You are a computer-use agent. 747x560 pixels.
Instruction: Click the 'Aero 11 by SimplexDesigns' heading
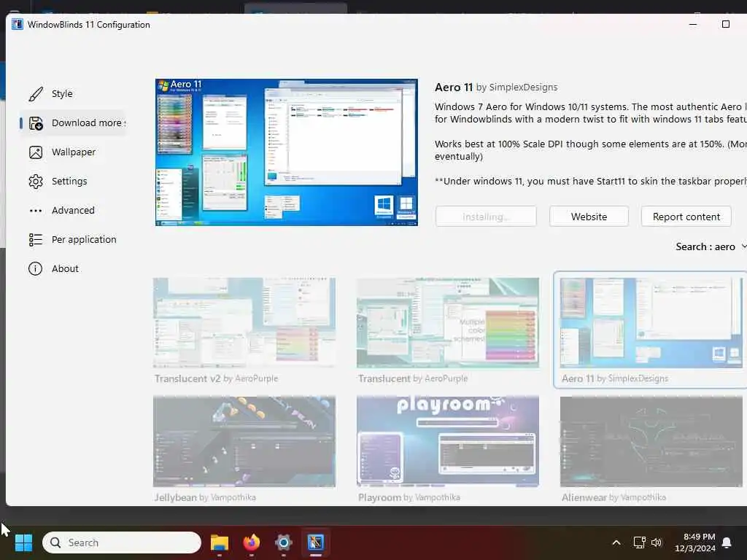(x=496, y=87)
